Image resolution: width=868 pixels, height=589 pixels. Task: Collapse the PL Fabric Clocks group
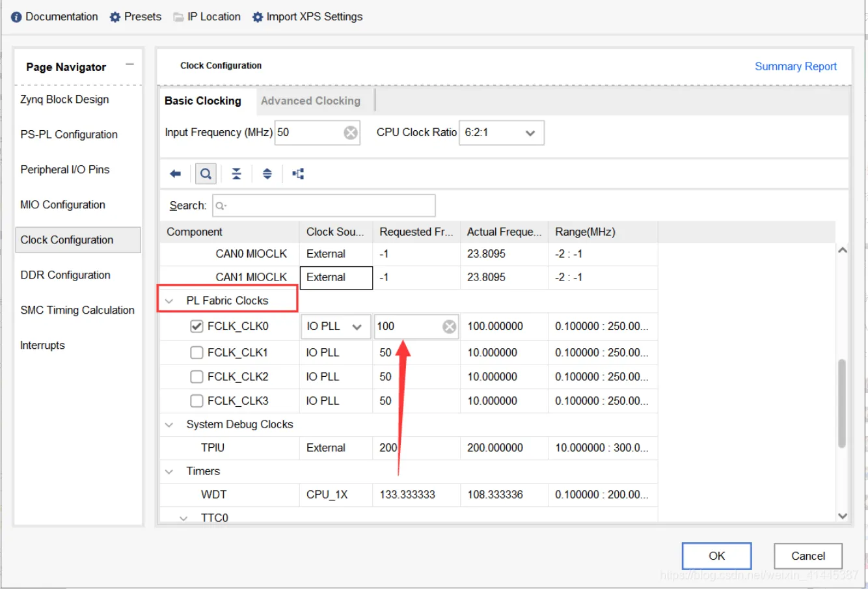point(169,301)
